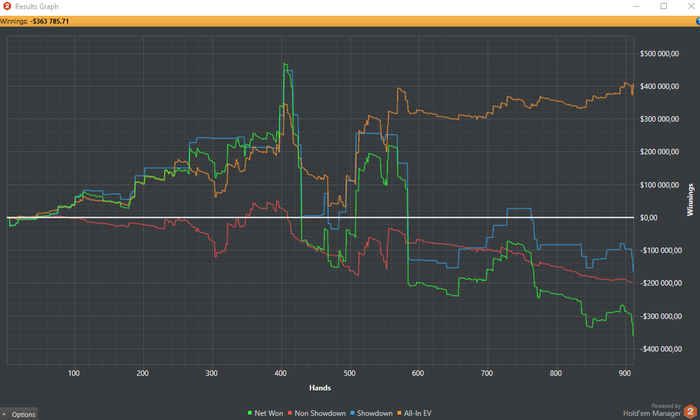The image size is (700, 420).
Task: Close the Results Graph window
Action: tap(691, 6)
